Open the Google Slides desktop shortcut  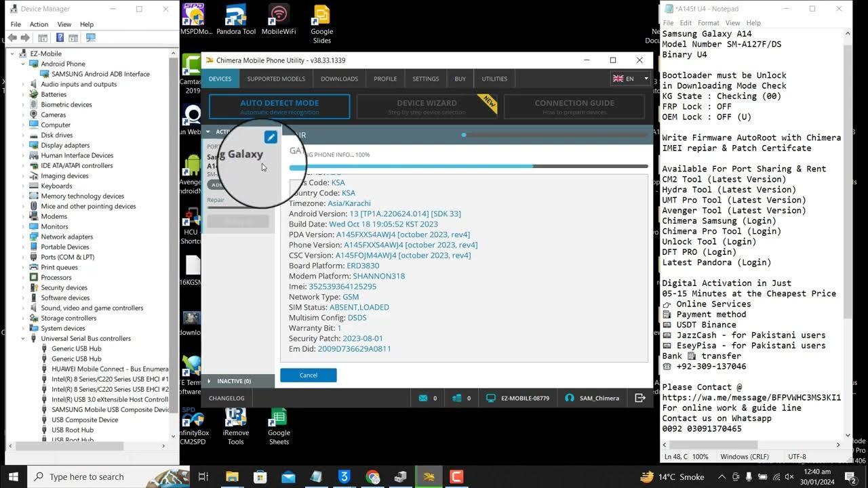click(x=321, y=24)
